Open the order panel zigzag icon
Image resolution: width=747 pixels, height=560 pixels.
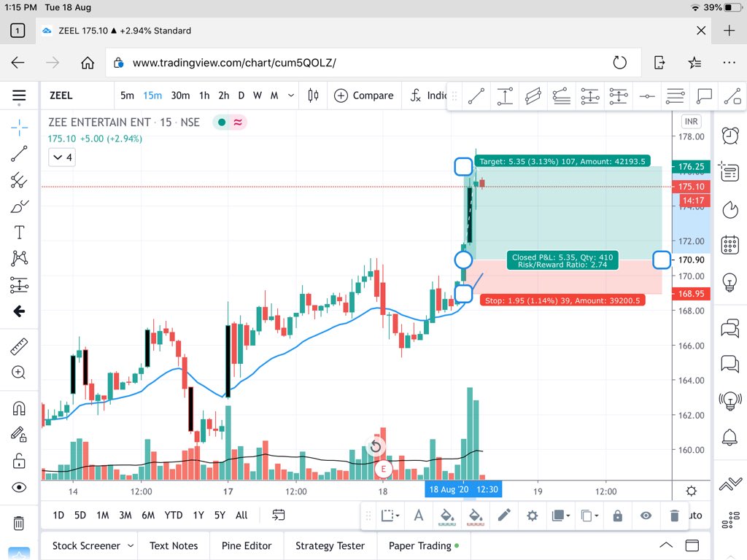[x=731, y=483]
